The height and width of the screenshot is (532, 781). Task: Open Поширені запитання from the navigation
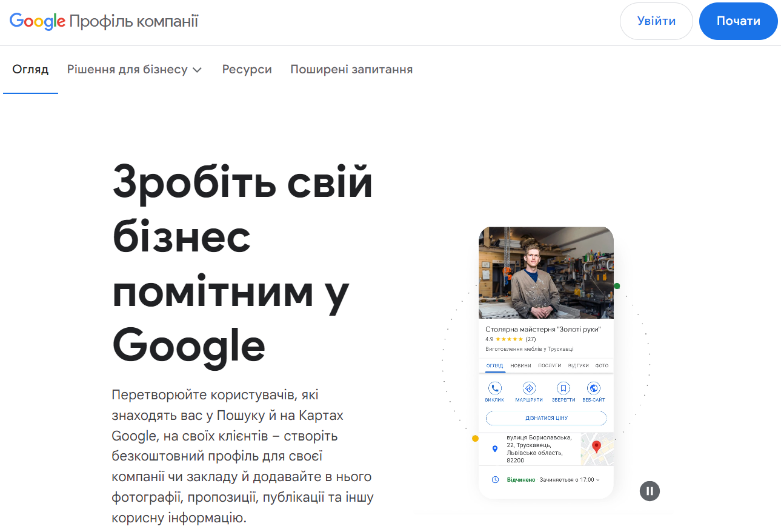coord(352,69)
